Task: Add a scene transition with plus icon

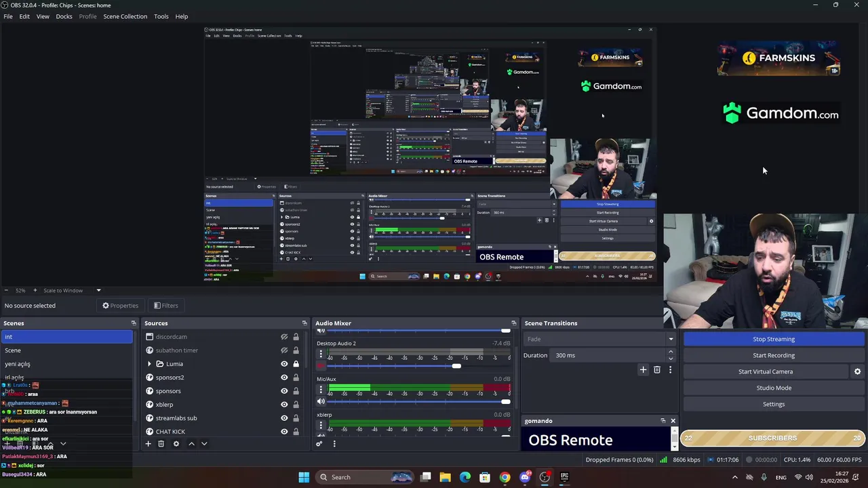Action: point(643,370)
